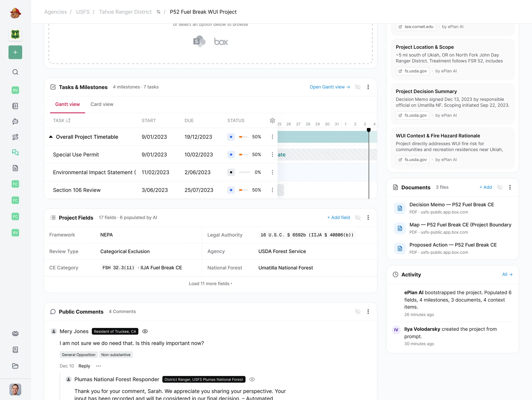Click the green plus create button
Image resolution: width=532 pixels, height=400 pixels.
15,52
